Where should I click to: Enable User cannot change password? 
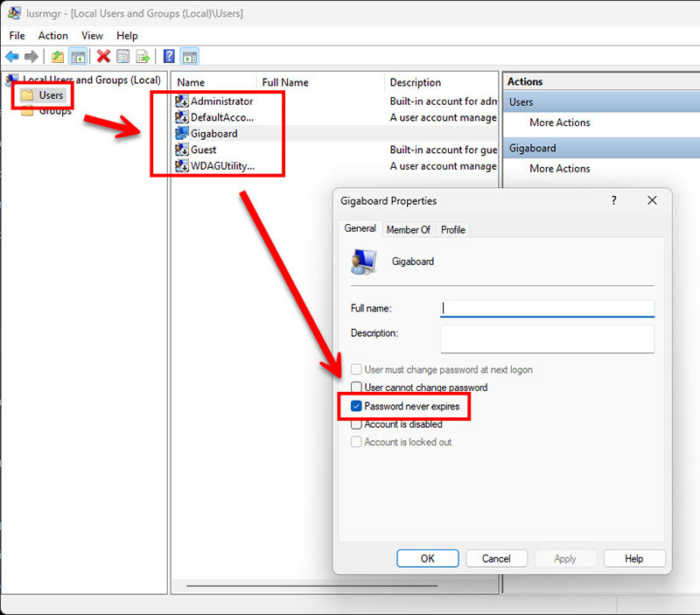coord(356,387)
